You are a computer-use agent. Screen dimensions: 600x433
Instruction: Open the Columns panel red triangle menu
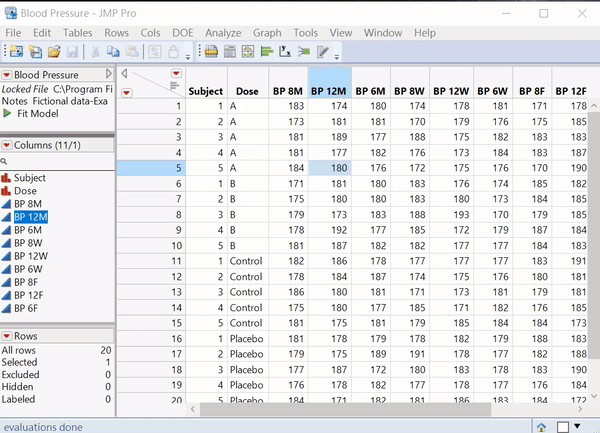(x=7, y=145)
